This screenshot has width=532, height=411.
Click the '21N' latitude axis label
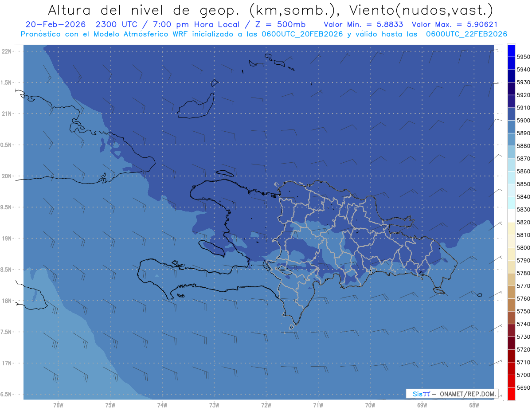tap(7, 114)
